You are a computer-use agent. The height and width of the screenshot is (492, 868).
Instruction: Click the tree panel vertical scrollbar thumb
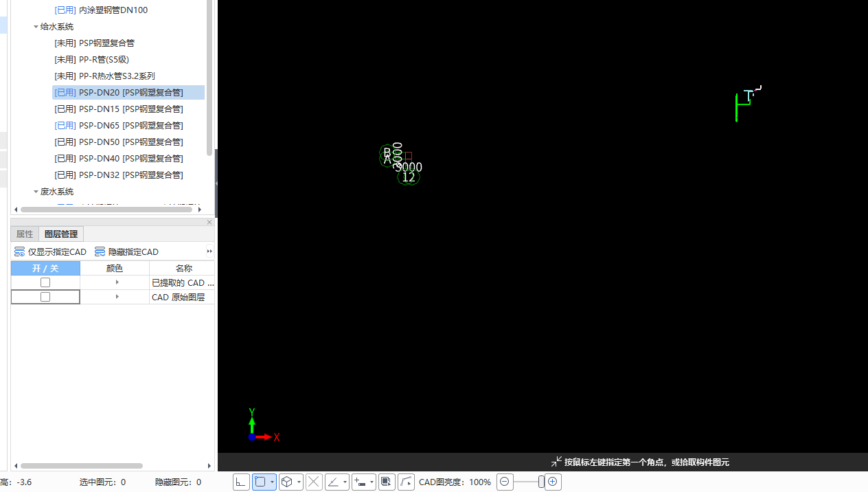(209, 78)
